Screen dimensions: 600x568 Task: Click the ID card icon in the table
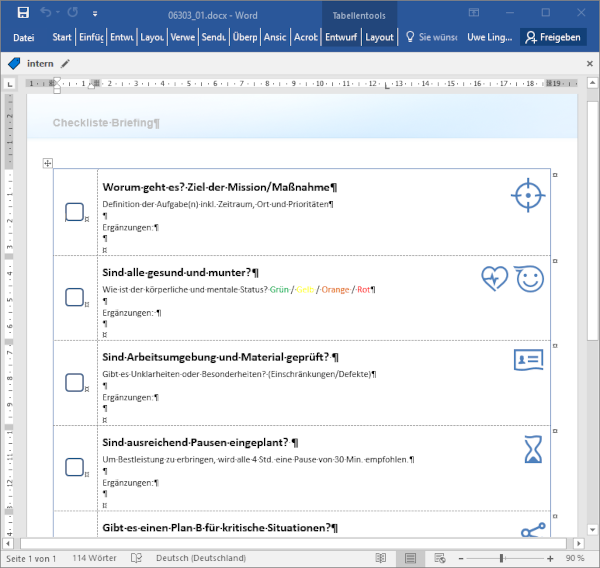(x=528, y=360)
